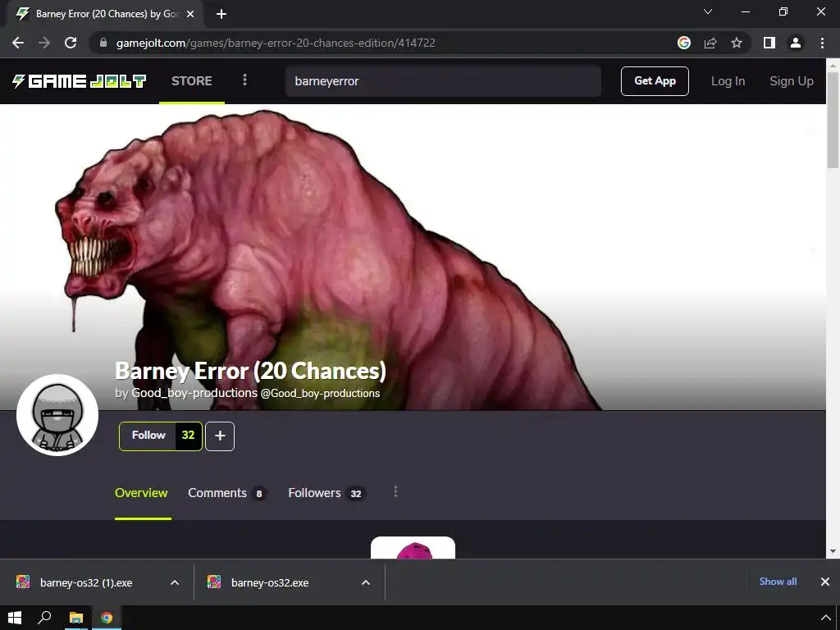The image size is (840, 630).
Task: Show hidden system tray icons
Action: pos(825,619)
